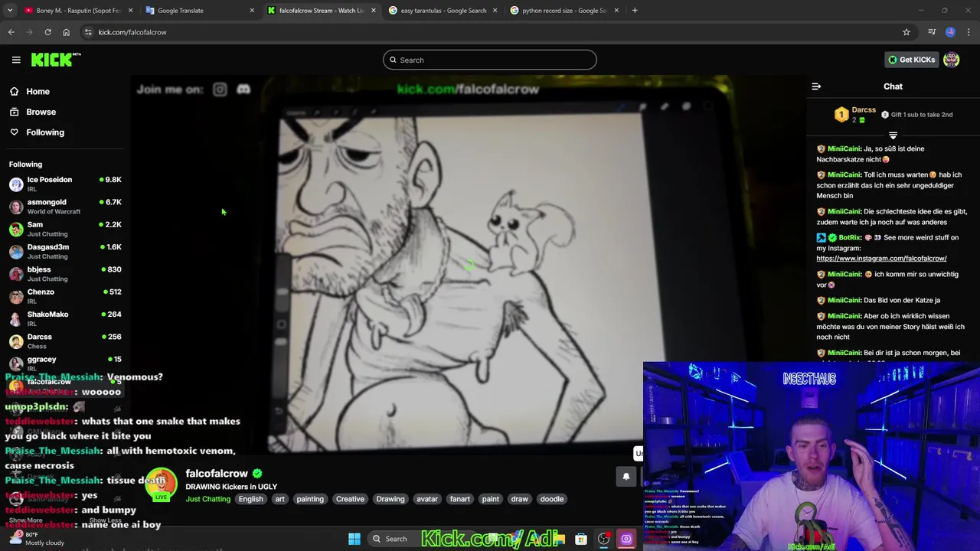Click the falcofalcrow streamer avatar
The height and width of the screenshot is (551, 980).
162,484
